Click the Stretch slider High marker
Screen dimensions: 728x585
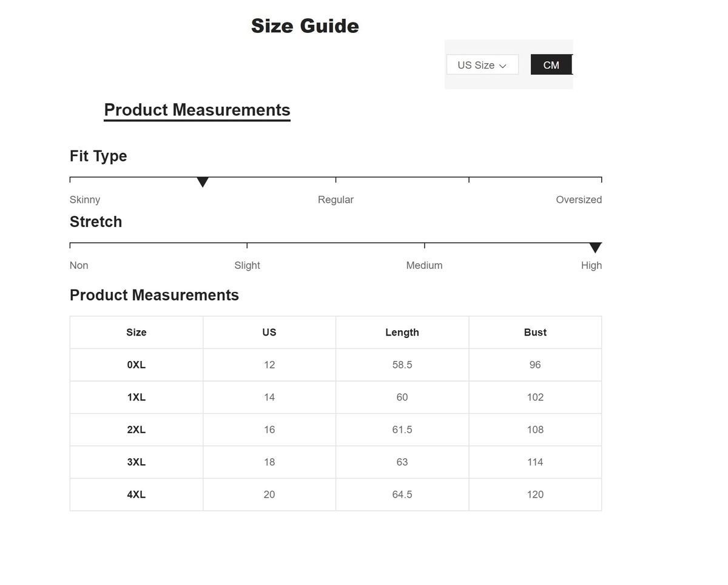coord(595,248)
